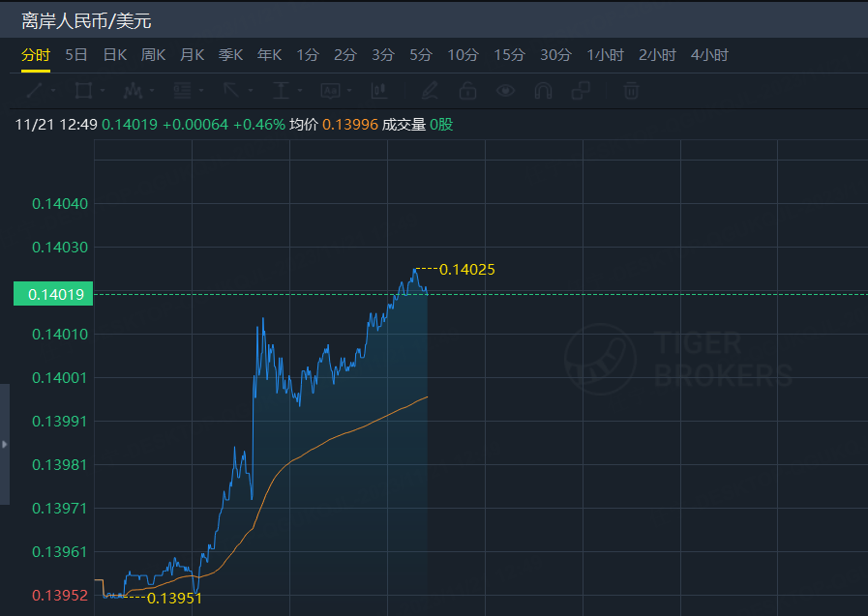The height and width of the screenshot is (616, 868).
Task: Click the 11/21 12:49 timestamp
Action: [56, 125]
